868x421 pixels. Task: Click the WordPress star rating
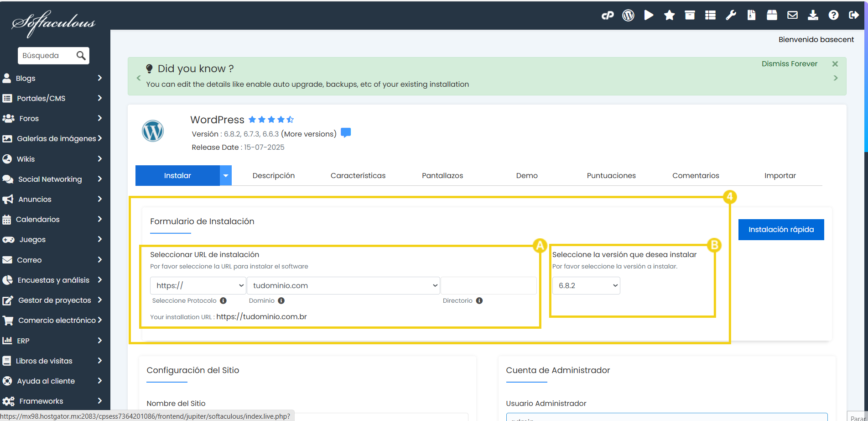[271, 120]
